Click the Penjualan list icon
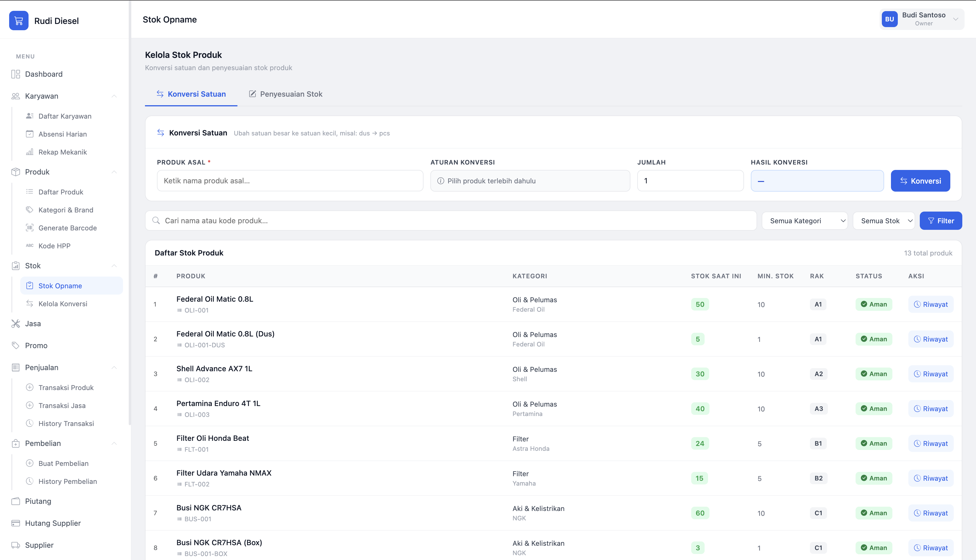 15,367
